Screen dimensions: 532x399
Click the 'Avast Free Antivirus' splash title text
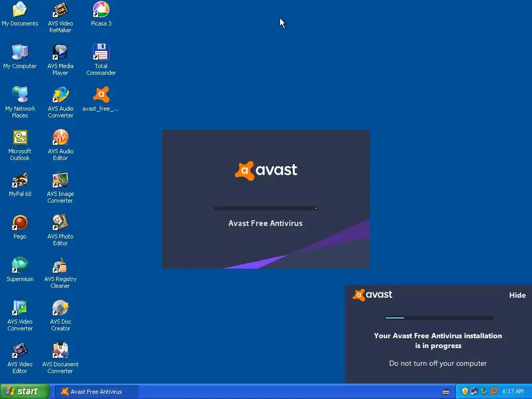(265, 223)
